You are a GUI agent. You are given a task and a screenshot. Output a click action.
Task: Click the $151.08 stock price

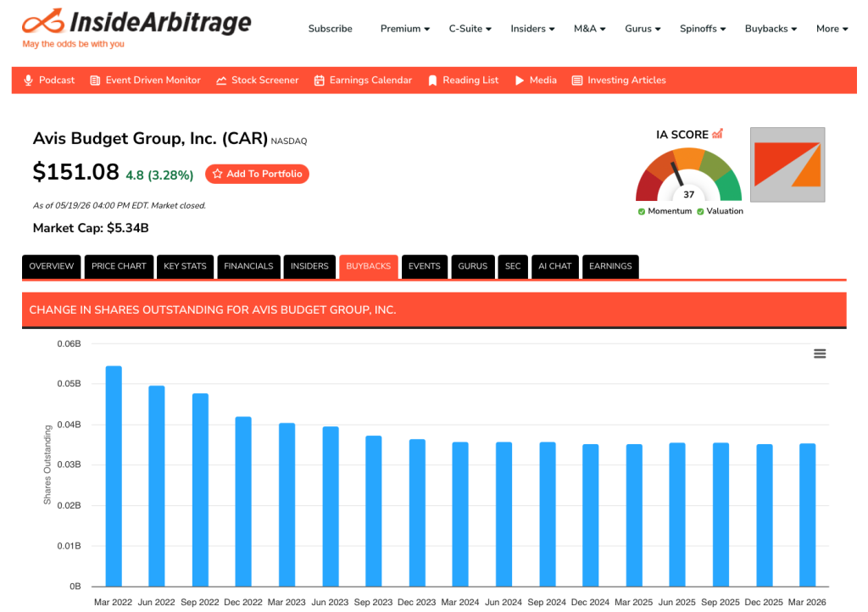[x=75, y=171]
